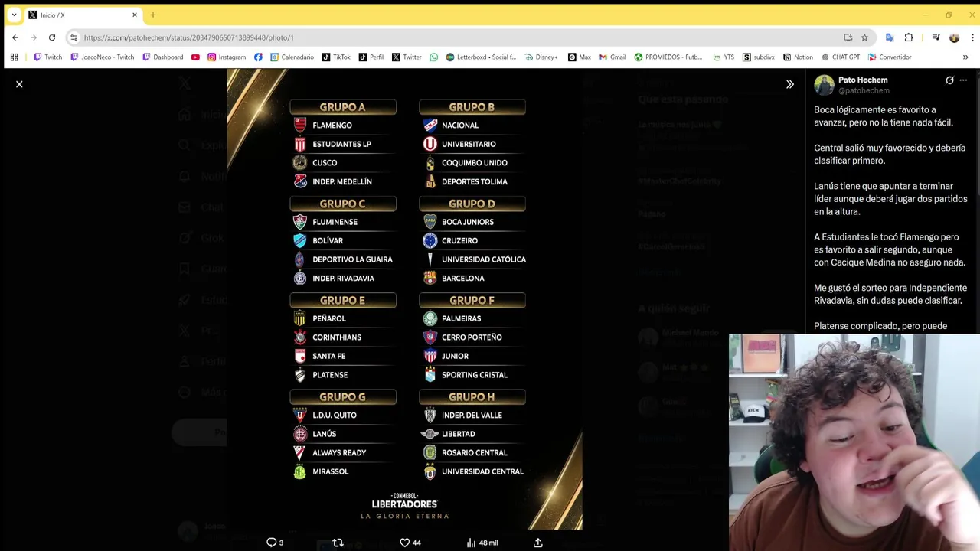The width and height of the screenshot is (980, 551).
Task: Click the paragraph 'Central salió muy favorecido'
Action: click(890, 155)
